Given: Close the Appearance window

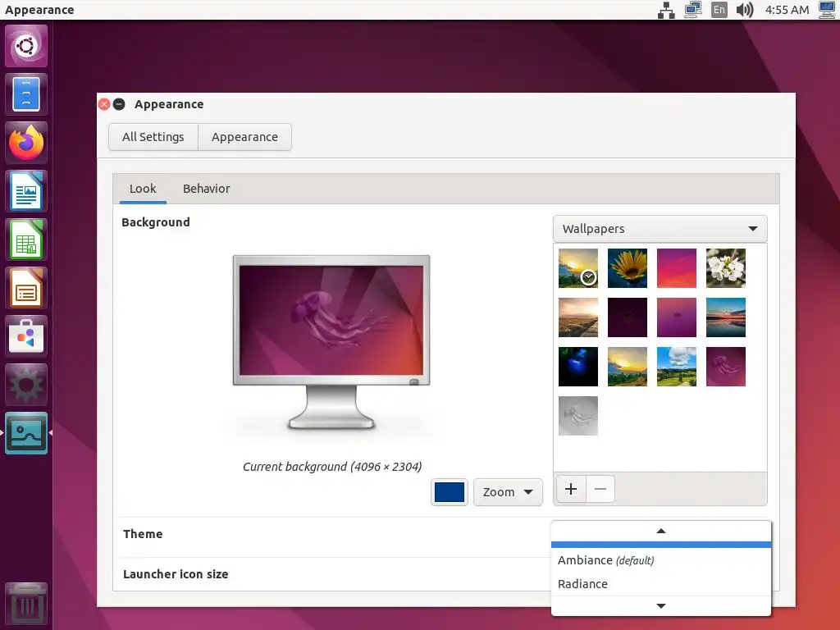Looking at the screenshot, I should (x=104, y=104).
